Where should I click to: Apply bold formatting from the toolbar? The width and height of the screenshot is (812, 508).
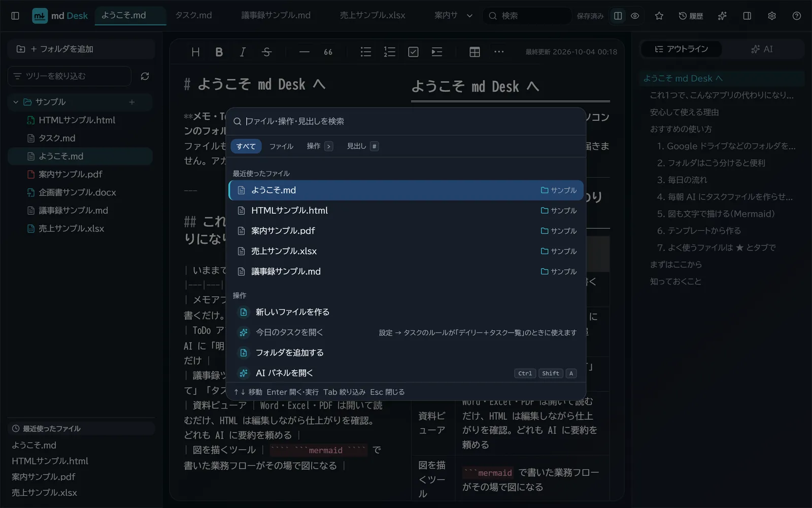tap(219, 52)
